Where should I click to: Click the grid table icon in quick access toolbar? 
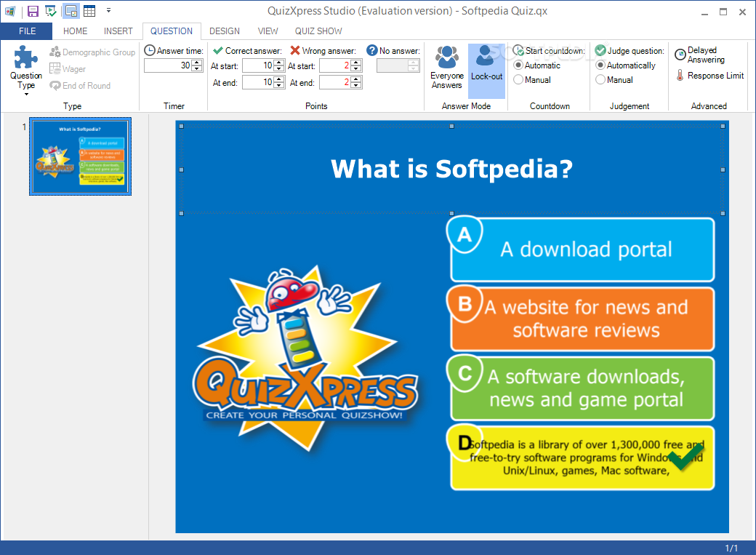[x=89, y=11]
